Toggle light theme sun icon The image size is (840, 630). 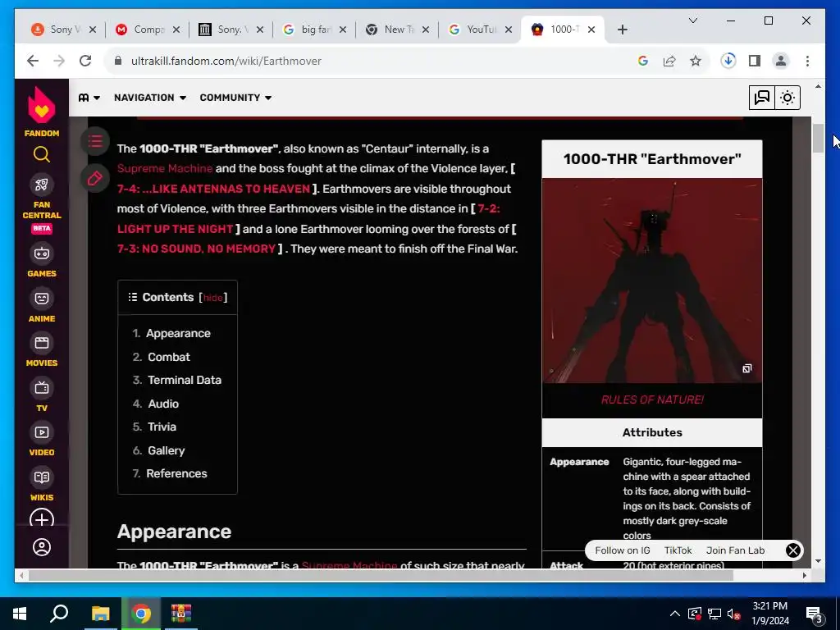tap(787, 98)
